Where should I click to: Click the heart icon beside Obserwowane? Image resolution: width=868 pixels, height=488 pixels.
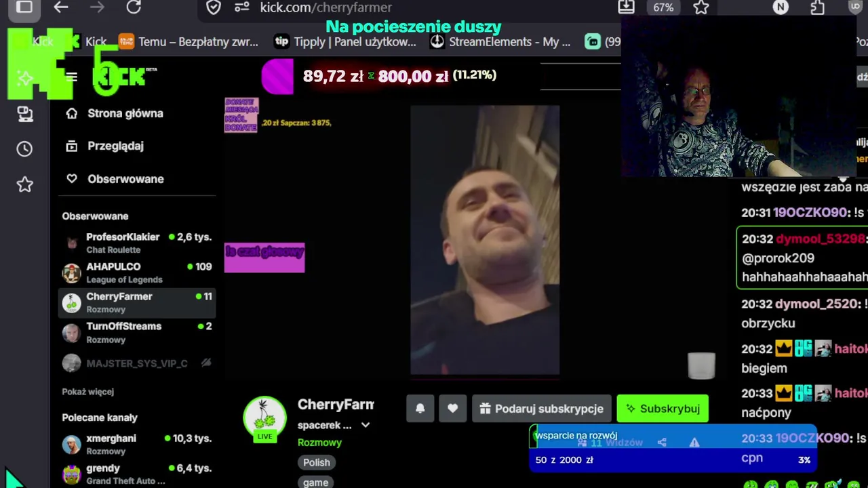coord(72,179)
